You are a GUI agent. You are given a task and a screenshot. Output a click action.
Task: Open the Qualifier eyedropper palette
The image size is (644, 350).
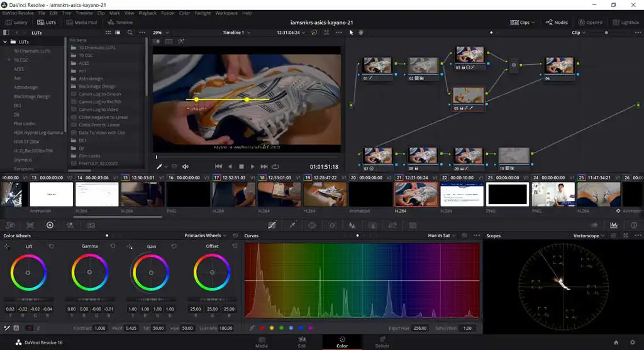pos(292,225)
